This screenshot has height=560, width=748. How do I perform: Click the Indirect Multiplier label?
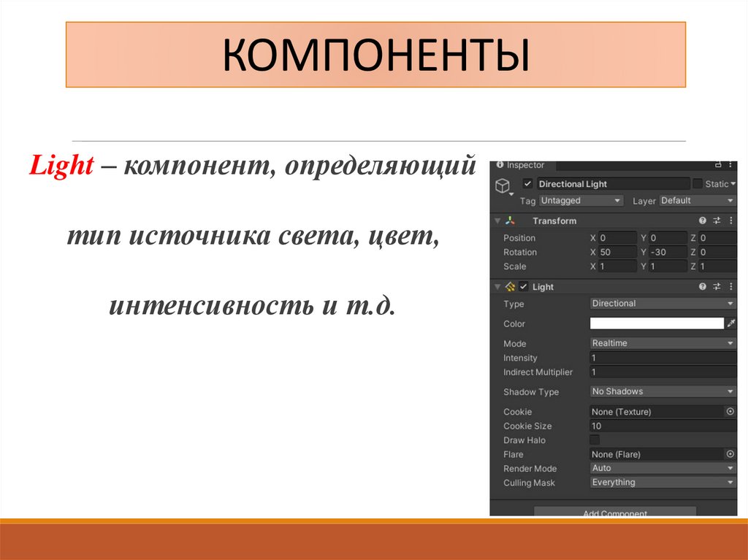click(x=538, y=372)
